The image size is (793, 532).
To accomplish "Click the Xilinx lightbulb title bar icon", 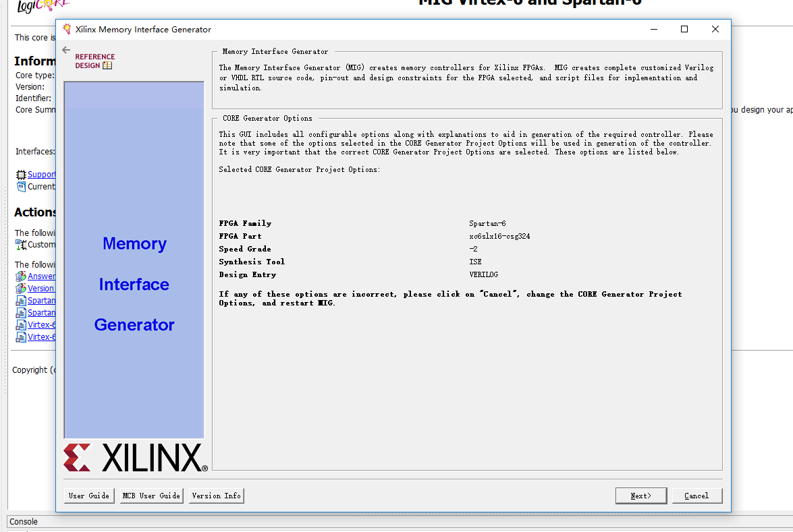I will tap(67, 29).
